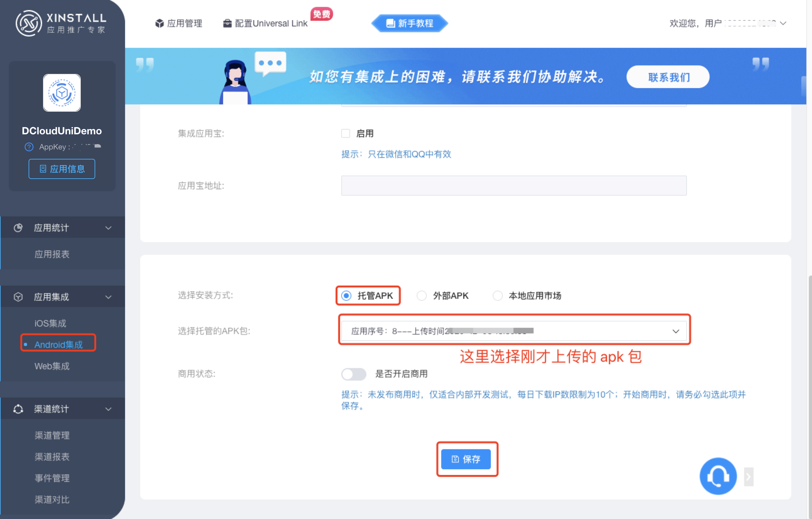This screenshot has width=812, height=519.
Task: Click the customer service headset button
Action: pyautogui.click(x=718, y=476)
